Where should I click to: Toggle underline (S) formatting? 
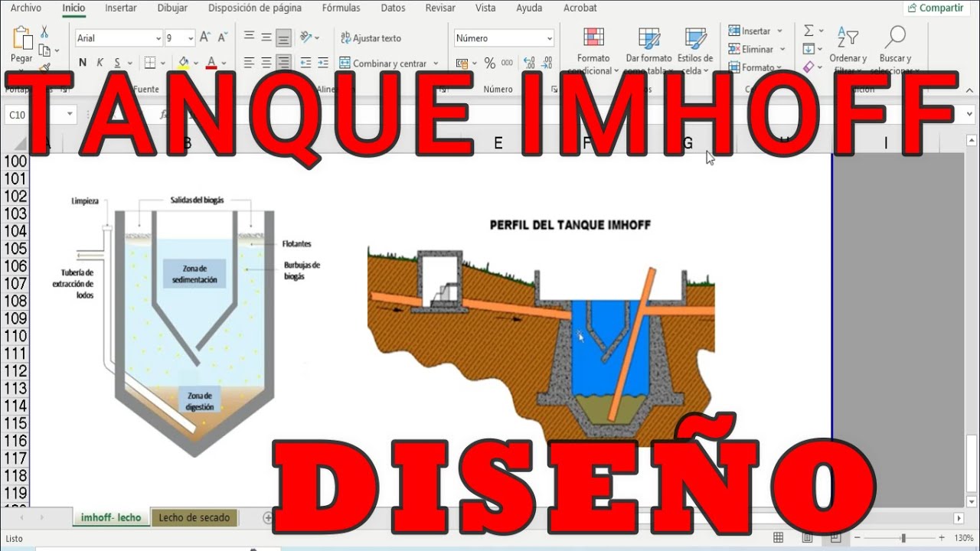(117, 63)
